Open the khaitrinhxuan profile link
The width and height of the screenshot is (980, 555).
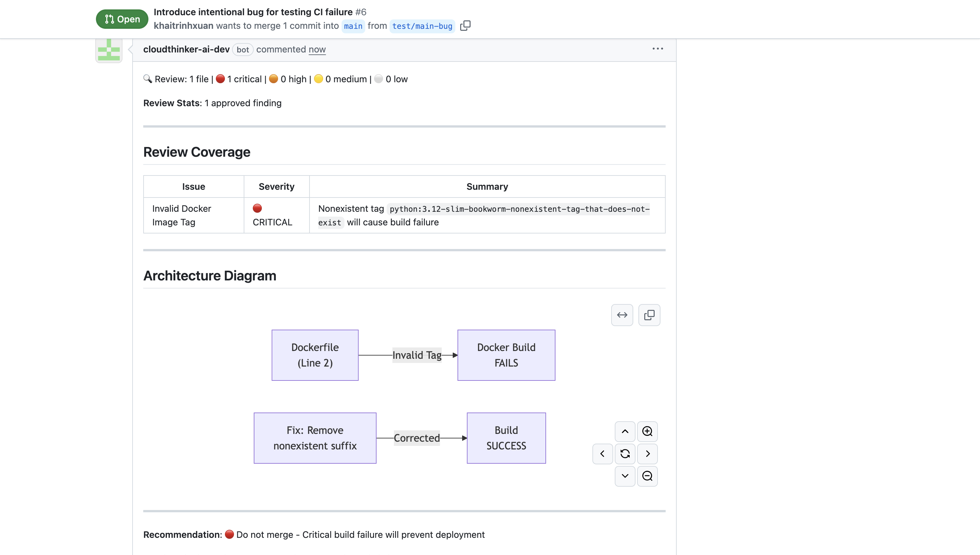point(183,26)
